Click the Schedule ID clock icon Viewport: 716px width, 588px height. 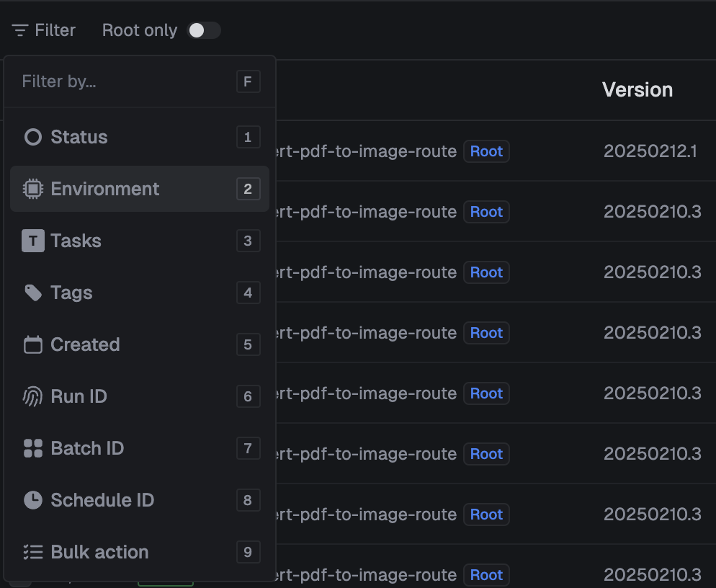tap(33, 500)
